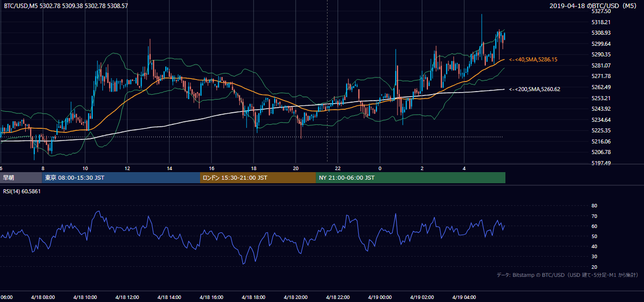Click the 2019-04-18 BTC/USD (M5) title
The height and width of the screenshot is (302, 644).
click(594, 6)
